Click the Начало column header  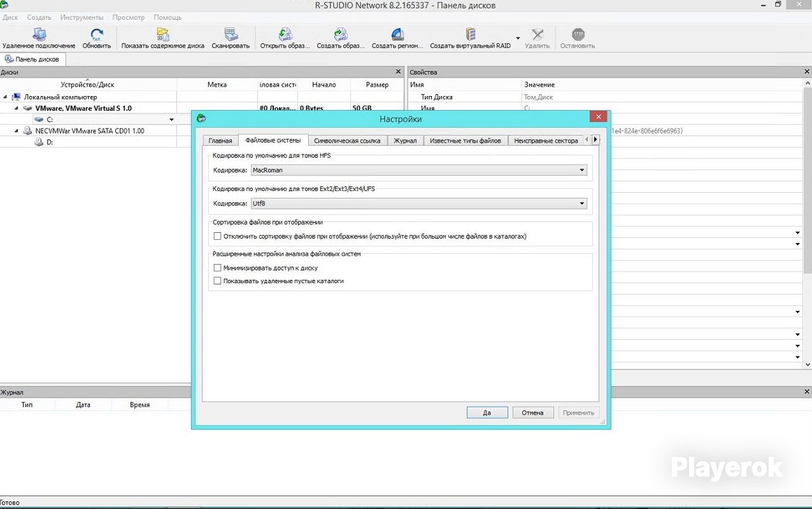(324, 85)
